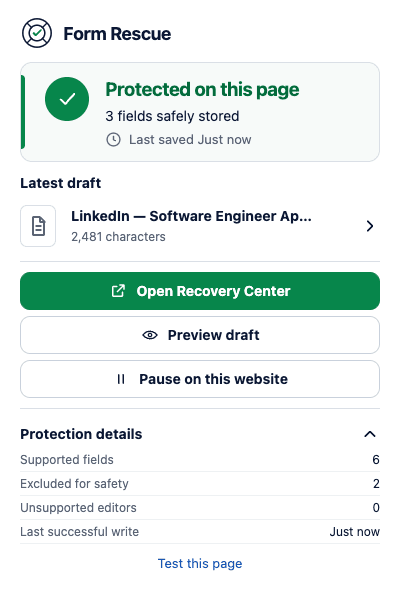This screenshot has height=600, width=400.
Task: Follow the Test this page link
Action: [x=200, y=564]
